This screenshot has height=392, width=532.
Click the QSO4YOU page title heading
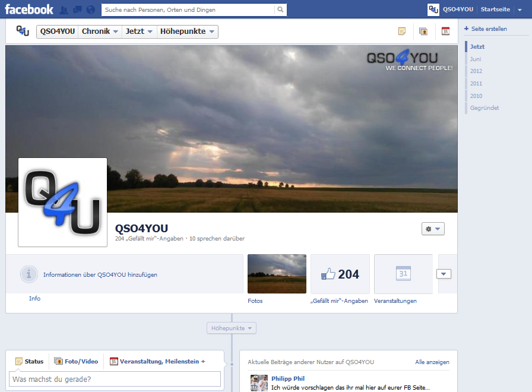tap(141, 229)
